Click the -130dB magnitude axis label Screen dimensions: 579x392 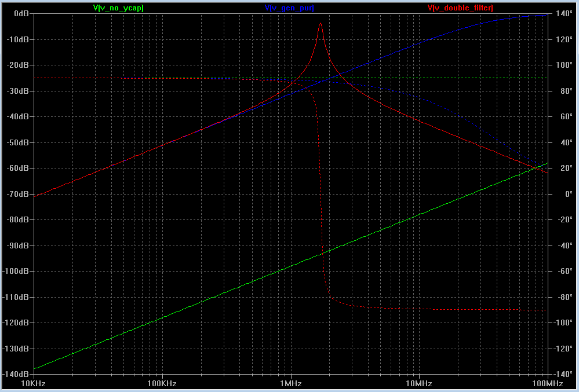[x=16, y=349]
